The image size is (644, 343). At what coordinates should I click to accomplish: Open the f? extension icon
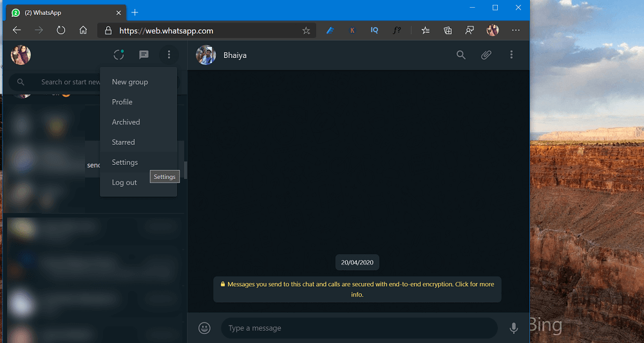396,30
